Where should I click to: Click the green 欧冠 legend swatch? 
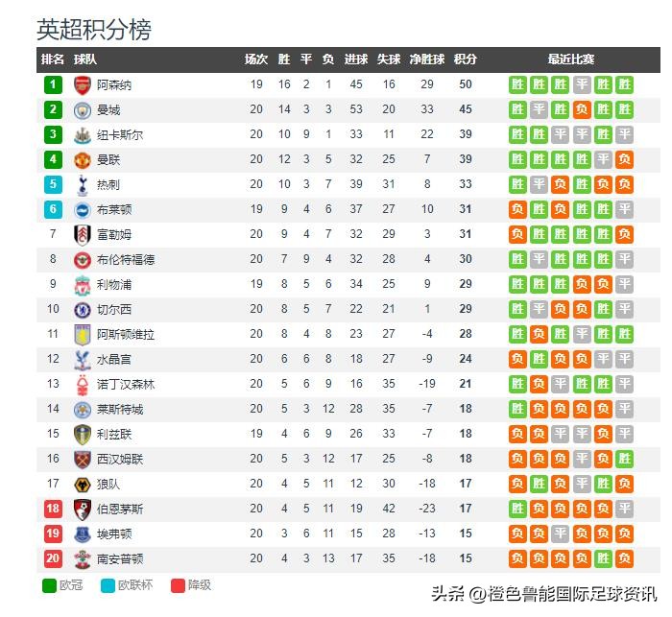48,585
